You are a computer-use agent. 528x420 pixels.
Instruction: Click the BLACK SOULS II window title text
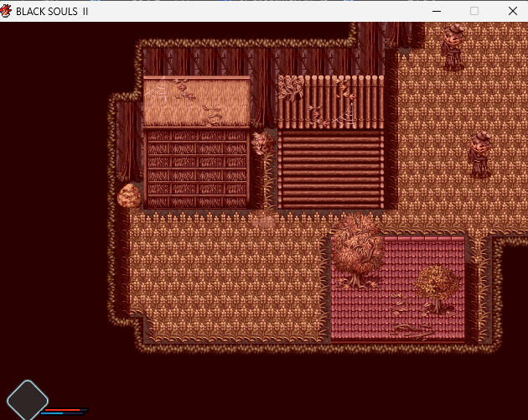coord(52,12)
